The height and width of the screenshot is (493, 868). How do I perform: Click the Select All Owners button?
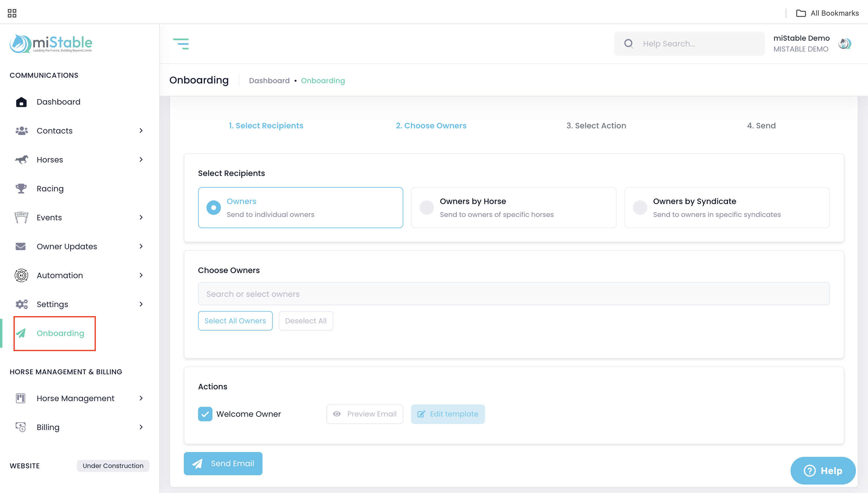pyautogui.click(x=235, y=321)
